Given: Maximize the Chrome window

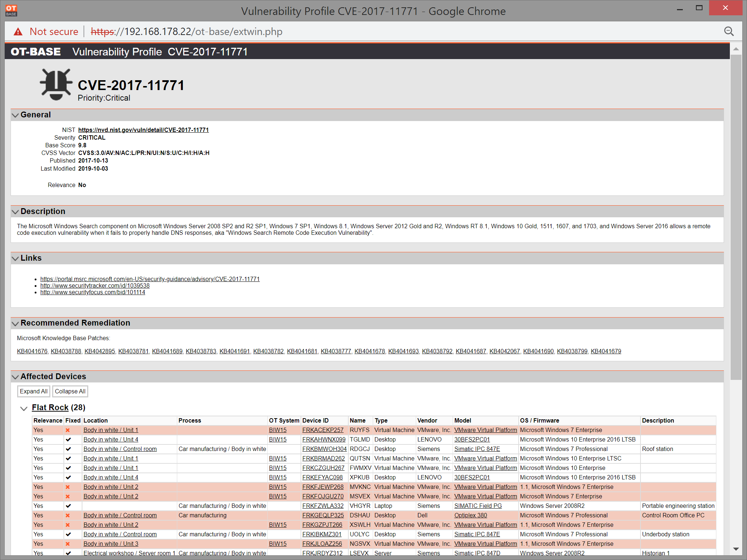Looking at the screenshot, I should click(x=699, y=8).
